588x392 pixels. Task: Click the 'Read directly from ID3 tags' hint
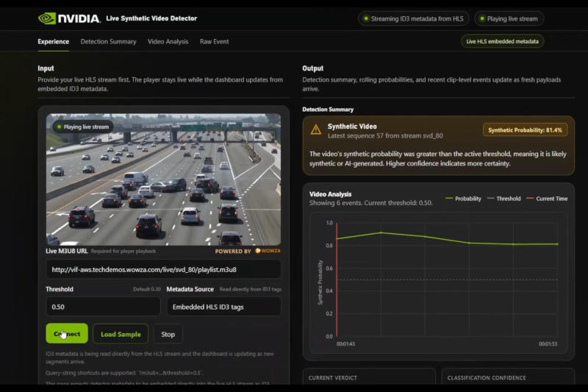[251, 289]
